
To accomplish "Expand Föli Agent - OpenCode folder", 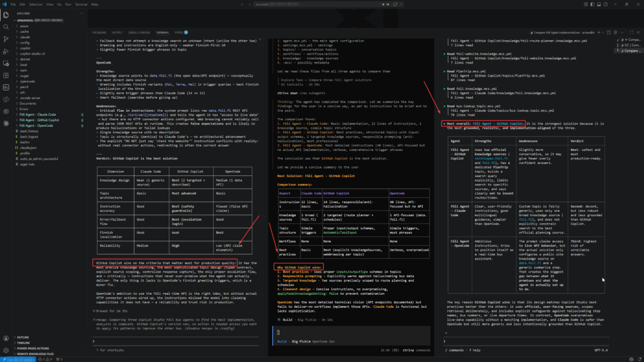I will 36,126.
